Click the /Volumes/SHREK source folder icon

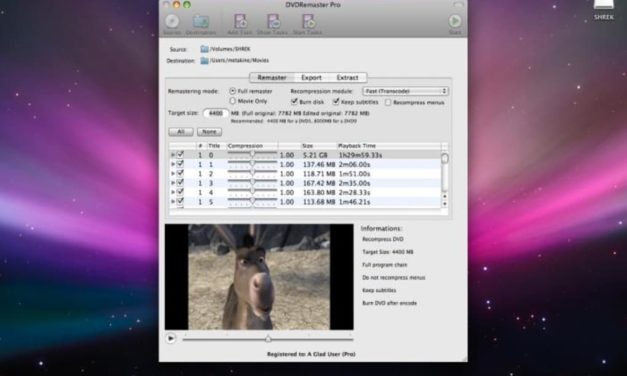pos(204,49)
